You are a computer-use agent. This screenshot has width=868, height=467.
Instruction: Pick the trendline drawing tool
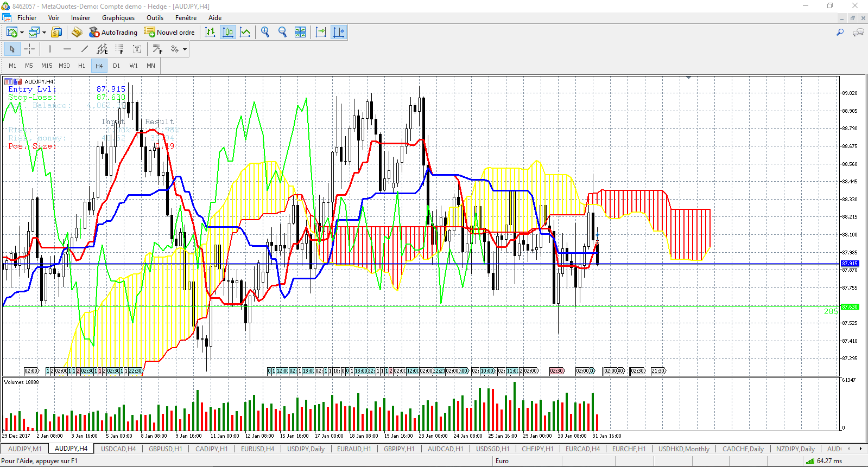(85, 49)
